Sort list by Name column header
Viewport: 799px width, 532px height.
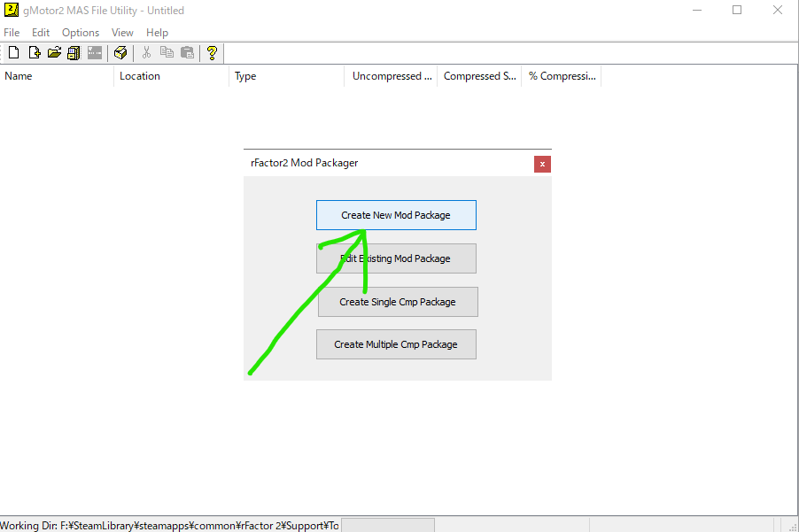(x=57, y=76)
